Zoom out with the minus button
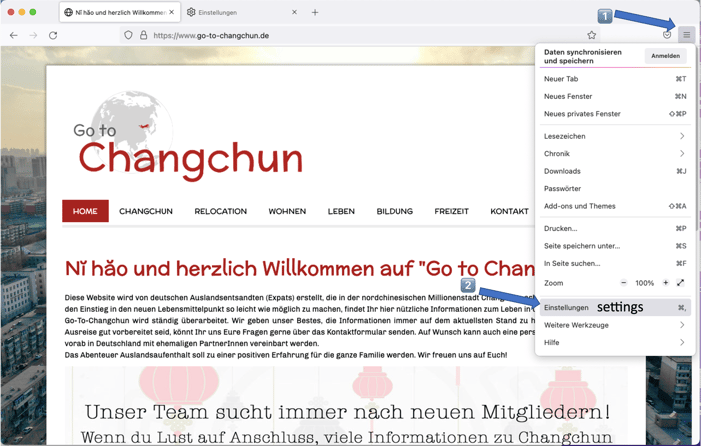 (x=624, y=282)
